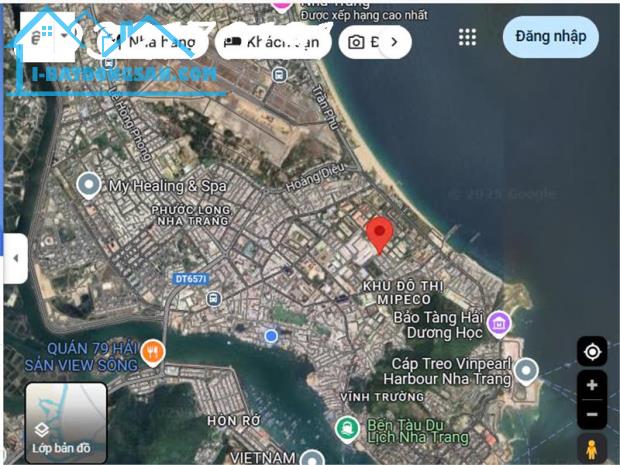The width and height of the screenshot is (620, 465).
Task: Open My Healing & Spa marker
Action: click(x=89, y=185)
